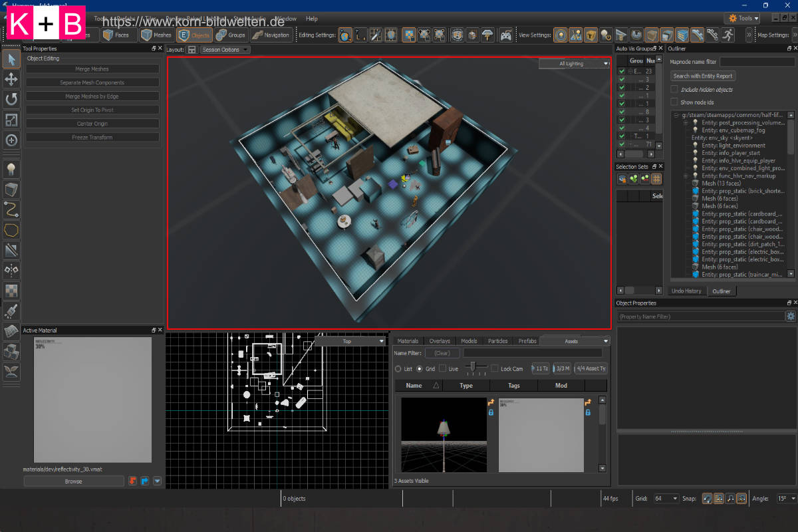Toggle the first Snap icon in status bar
Viewport: 798px width, 532px height.
tap(708, 498)
